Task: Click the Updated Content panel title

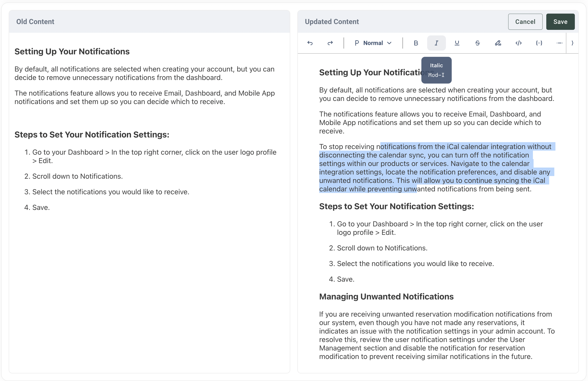Action: click(x=331, y=22)
